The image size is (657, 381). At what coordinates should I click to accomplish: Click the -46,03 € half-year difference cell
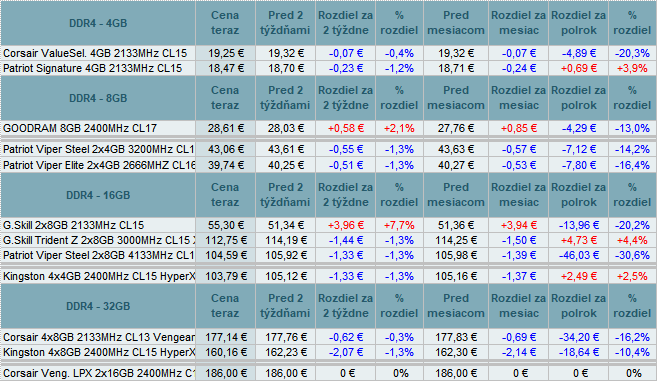coord(579,255)
